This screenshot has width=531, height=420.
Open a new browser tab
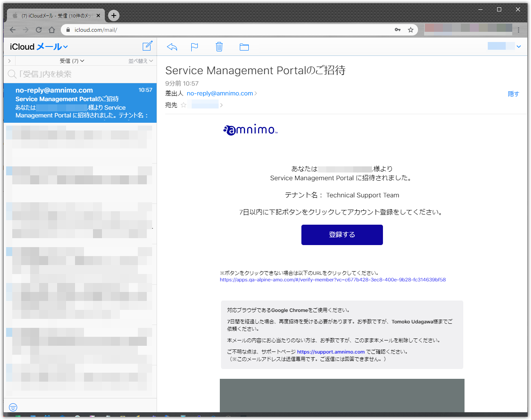coord(114,15)
